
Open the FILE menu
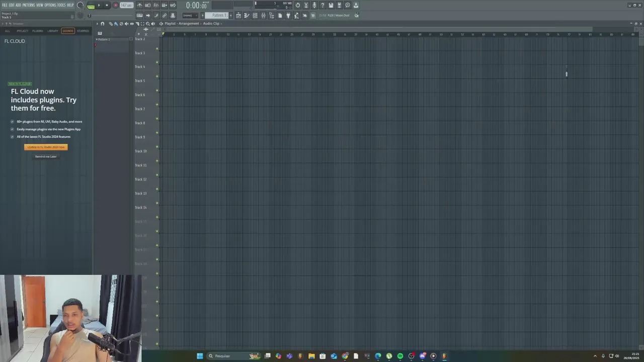pos(5,5)
